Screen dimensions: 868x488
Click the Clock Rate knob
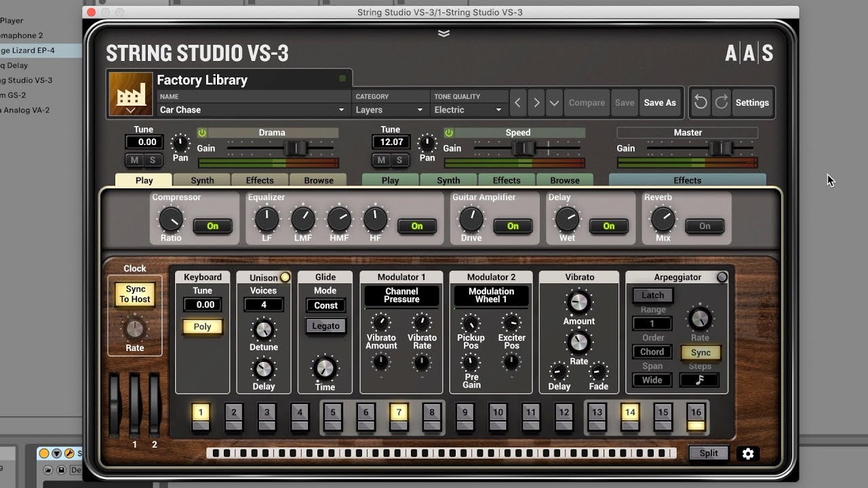[x=135, y=329]
